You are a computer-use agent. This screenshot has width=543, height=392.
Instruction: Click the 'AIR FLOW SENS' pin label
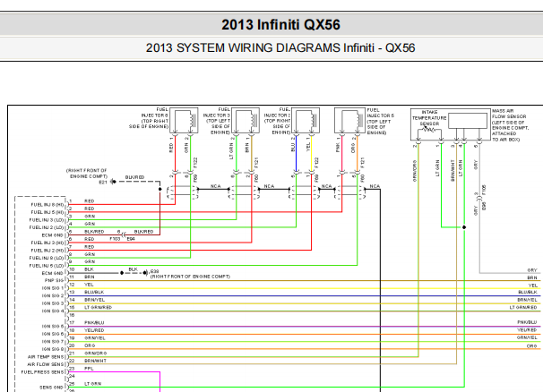coord(46,364)
